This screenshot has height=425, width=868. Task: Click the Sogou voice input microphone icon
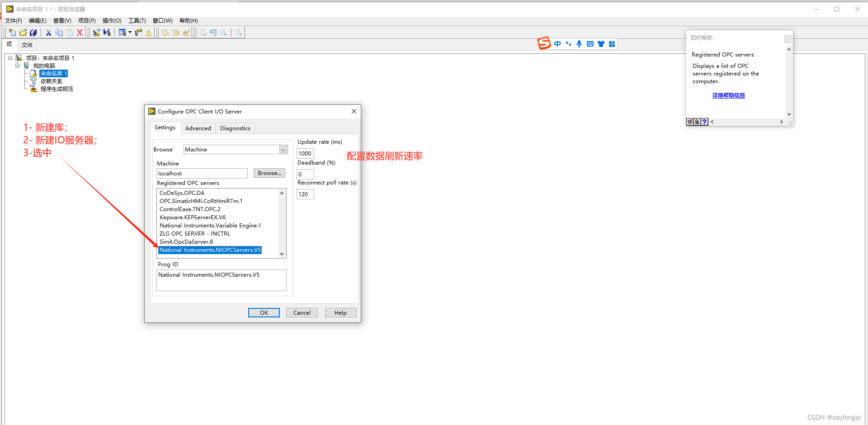[x=579, y=43]
